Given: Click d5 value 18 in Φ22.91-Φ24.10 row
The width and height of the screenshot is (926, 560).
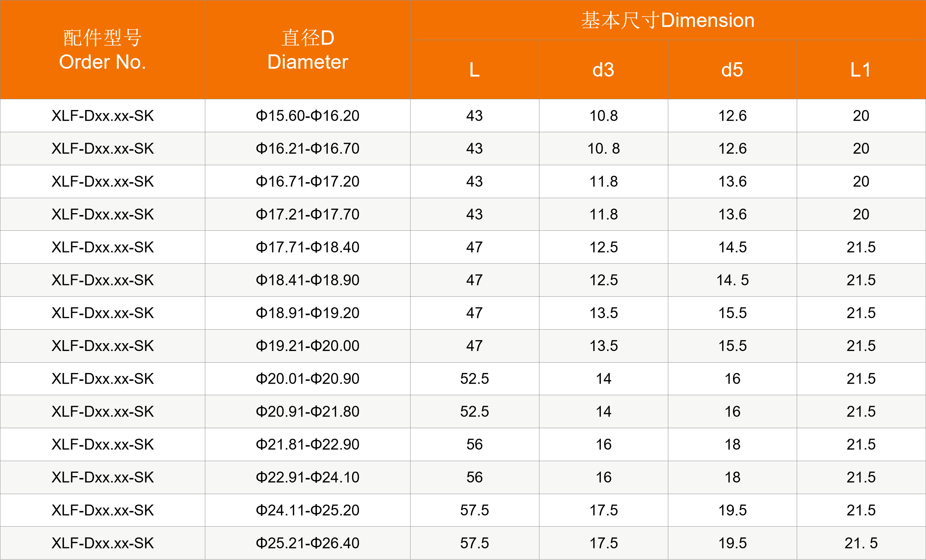Looking at the screenshot, I should click(x=732, y=477).
